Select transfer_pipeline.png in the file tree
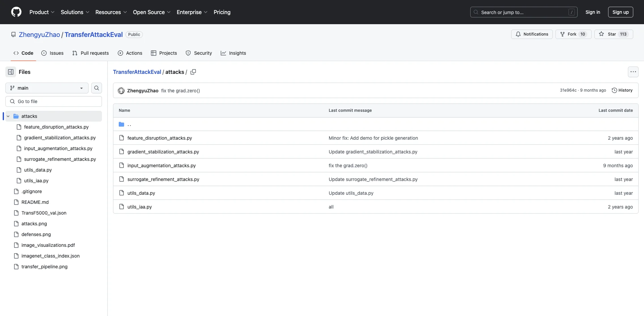The width and height of the screenshot is (644, 316). [44, 267]
